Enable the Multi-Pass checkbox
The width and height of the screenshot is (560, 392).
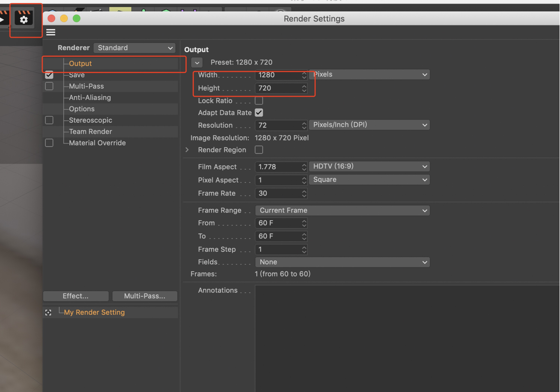[x=49, y=86]
